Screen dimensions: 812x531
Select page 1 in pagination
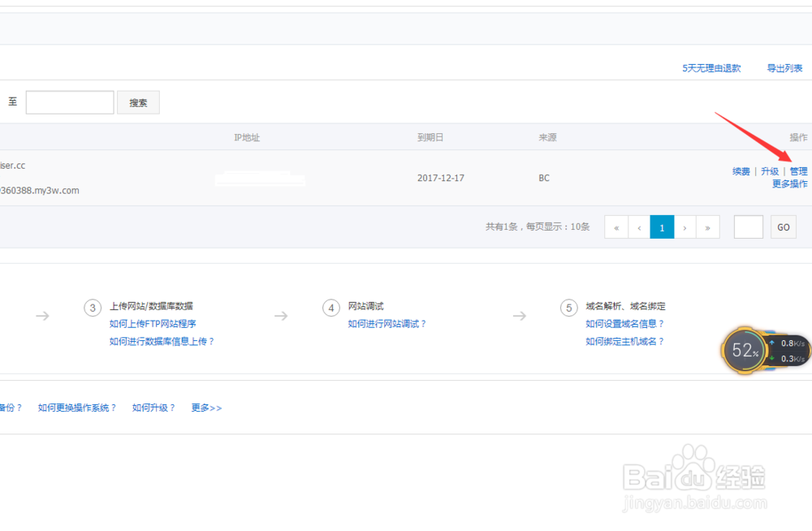point(662,227)
